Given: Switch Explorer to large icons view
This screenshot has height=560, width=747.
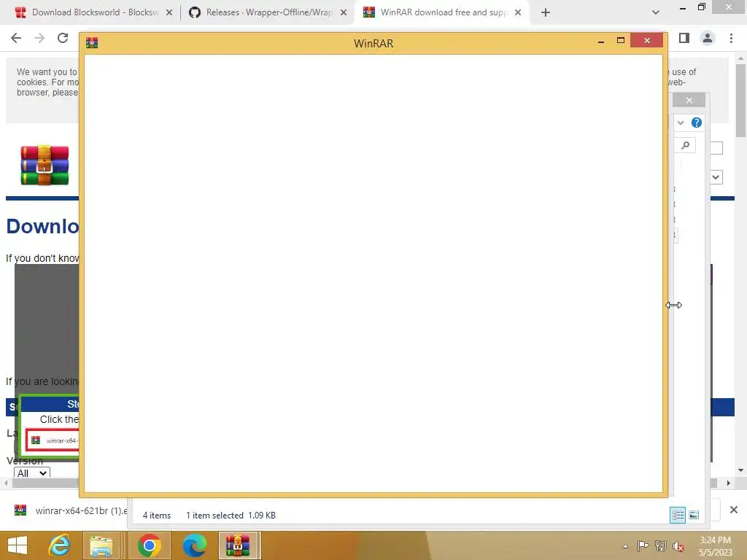Looking at the screenshot, I should coord(694,515).
